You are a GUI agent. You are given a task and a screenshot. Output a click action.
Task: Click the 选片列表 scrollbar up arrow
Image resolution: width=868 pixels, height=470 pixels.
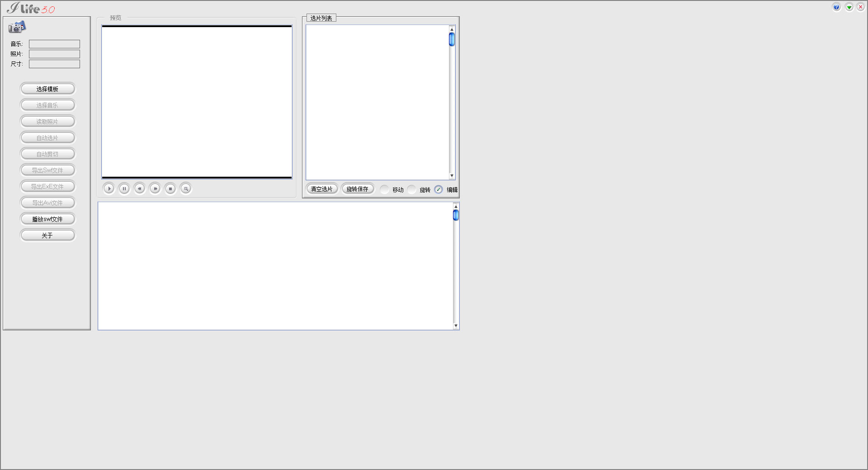click(x=452, y=29)
